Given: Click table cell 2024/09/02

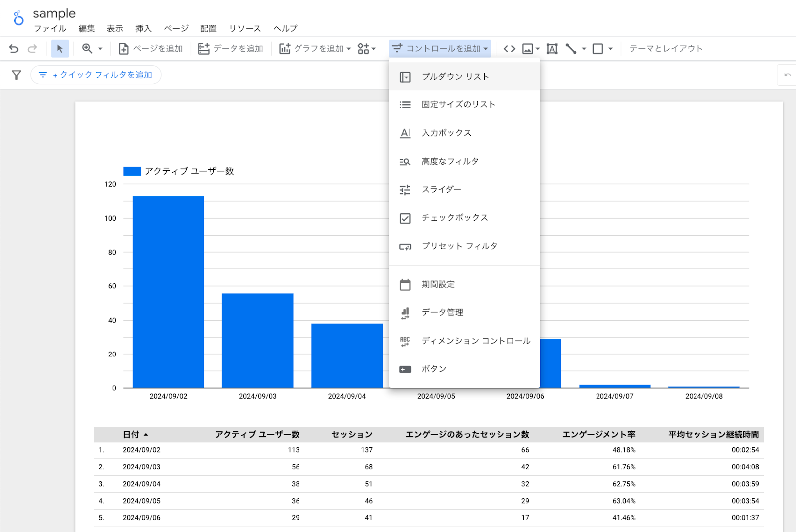Looking at the screenshot, I should (x=142, y=450).
